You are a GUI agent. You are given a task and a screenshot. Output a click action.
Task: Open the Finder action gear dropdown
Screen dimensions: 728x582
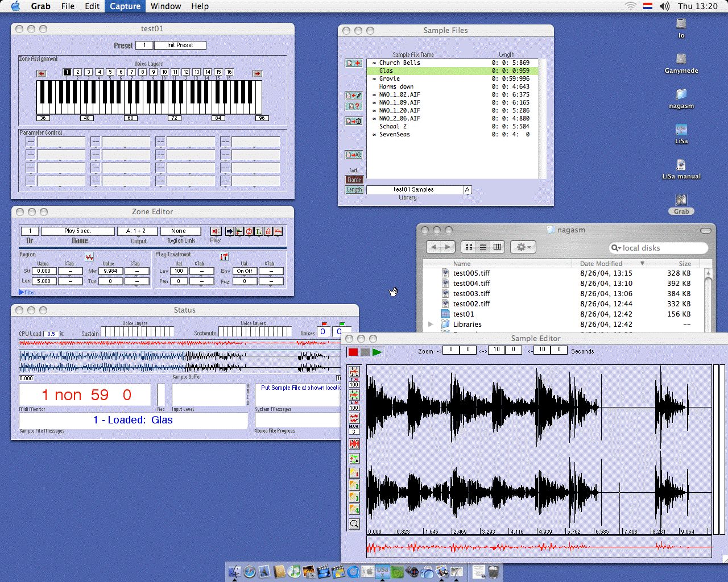pyautogui.click(x=522, y=247)
